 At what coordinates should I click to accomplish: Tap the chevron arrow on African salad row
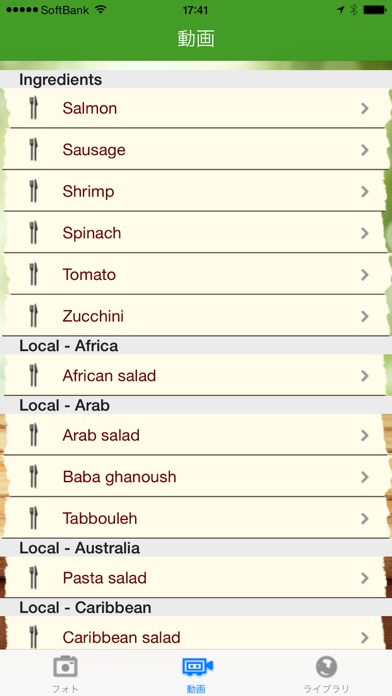pyautogui.click(x=365, y=376)
